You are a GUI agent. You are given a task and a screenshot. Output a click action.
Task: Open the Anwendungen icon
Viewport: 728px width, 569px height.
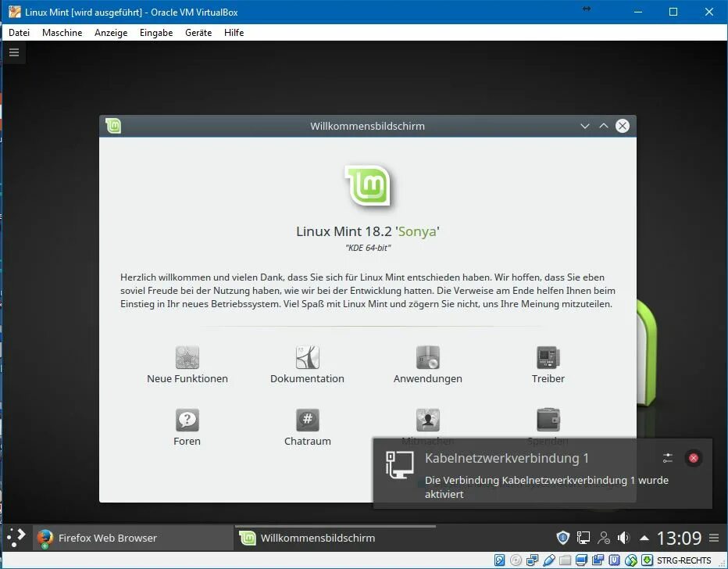(427, 357)
